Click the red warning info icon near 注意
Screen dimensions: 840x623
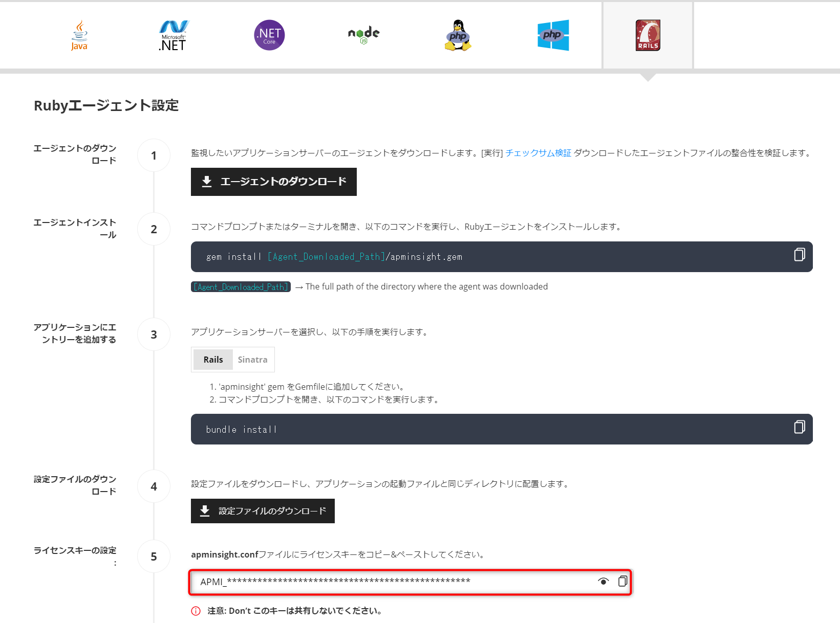(195, 611)
